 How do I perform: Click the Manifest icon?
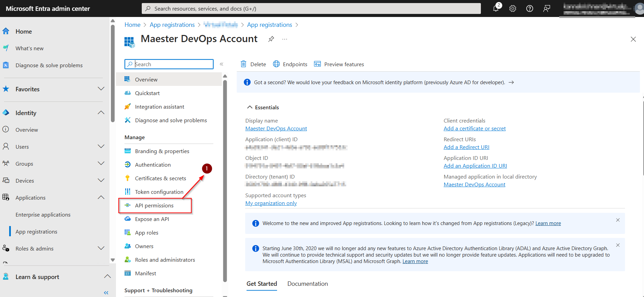[128, 273]
